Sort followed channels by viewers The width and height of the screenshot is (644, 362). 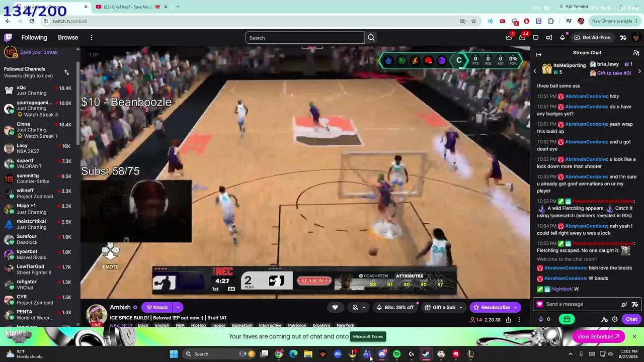(x=66, y=72)
